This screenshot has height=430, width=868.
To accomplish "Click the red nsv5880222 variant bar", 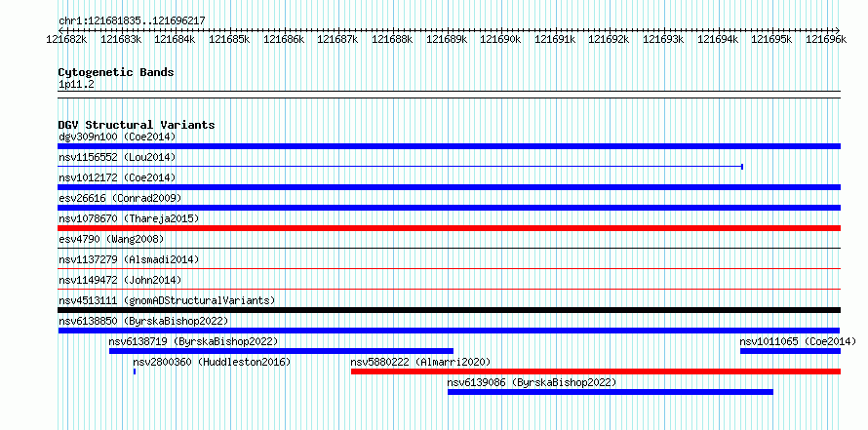I will (596, 371).
